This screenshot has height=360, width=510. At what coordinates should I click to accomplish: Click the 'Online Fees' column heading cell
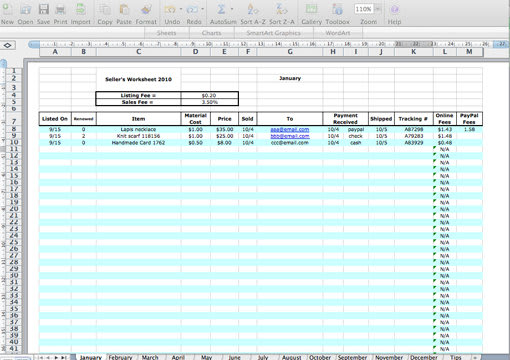point(444,119)
